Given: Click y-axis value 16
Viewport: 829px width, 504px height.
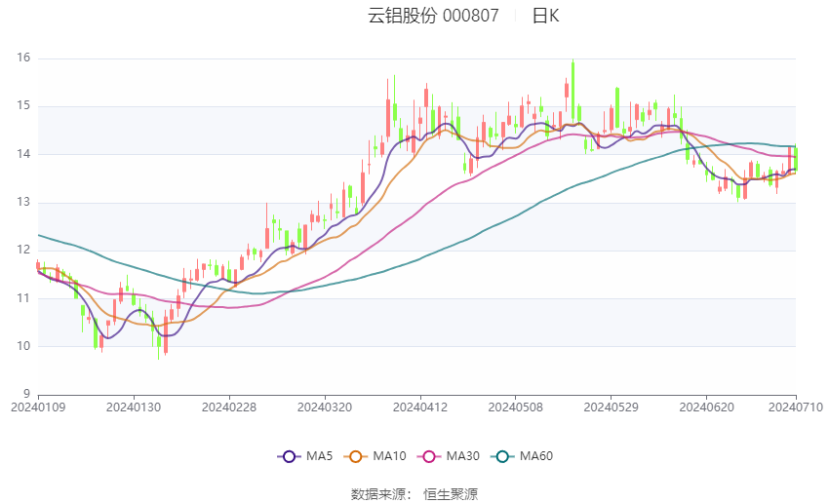Looking at the screenshot, I should pyautogui.click(x=23, y=58).
